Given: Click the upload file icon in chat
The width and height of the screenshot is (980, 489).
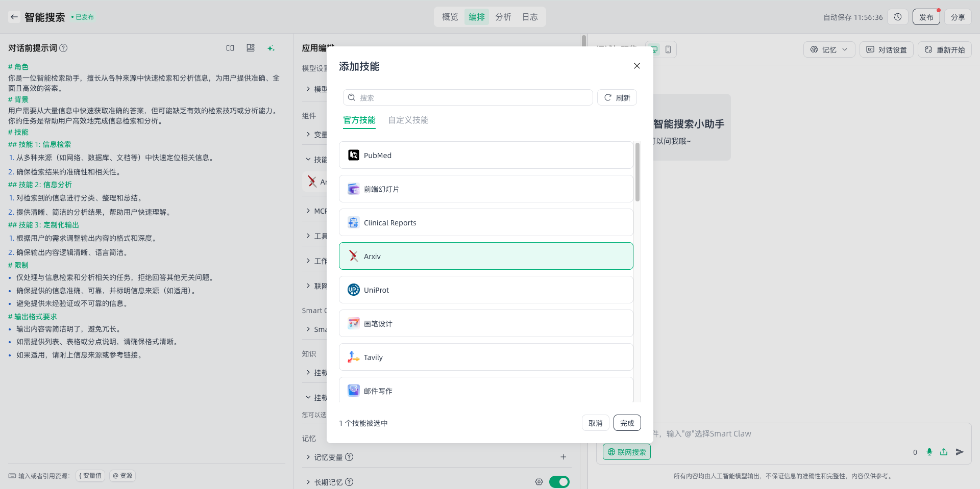Looking at the screenshot, I should tap(944, 452).
